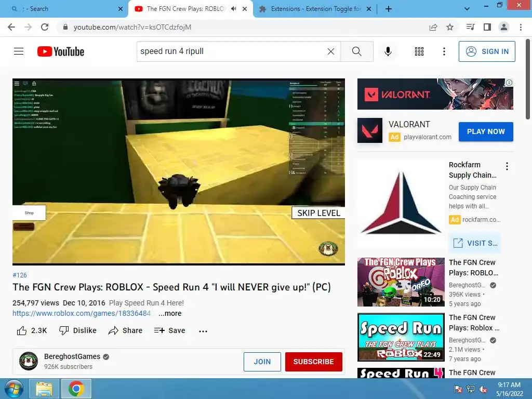Open muted volume tray icon
This screenshot has height=399, width=532.
pyautogui.click(x=483, y=389)
